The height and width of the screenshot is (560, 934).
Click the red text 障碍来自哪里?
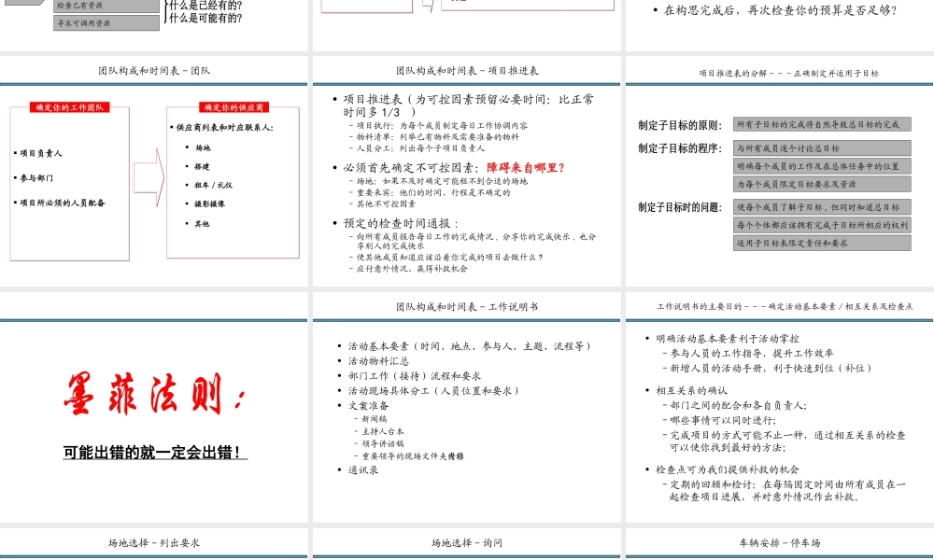525,168
